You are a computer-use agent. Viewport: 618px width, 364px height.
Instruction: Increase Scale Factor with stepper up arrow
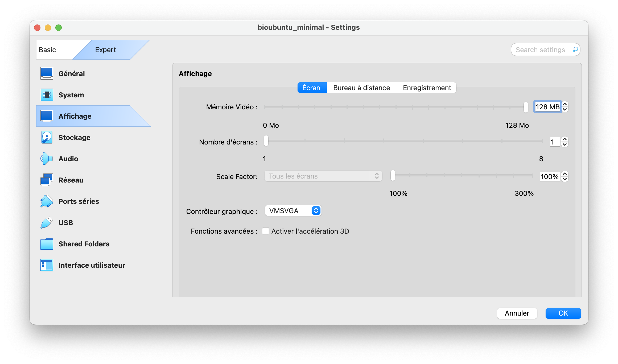(565, 174)
